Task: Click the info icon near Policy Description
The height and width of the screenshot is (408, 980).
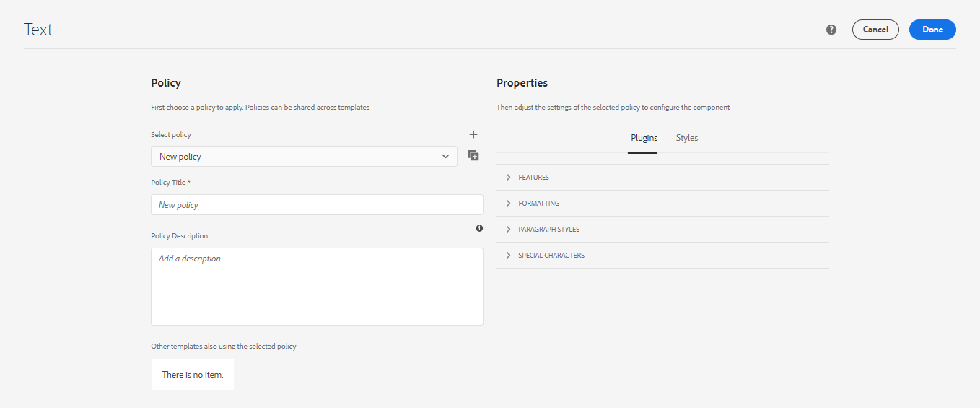Action: (479, 228)
